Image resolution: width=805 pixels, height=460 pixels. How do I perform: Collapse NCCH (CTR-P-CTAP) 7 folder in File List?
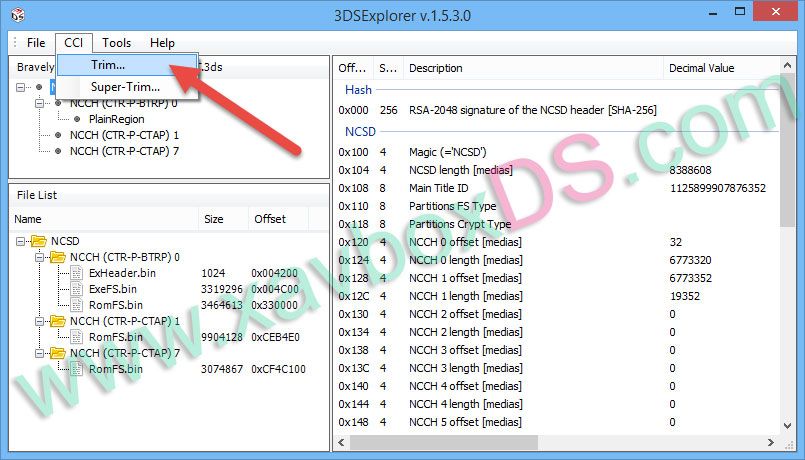click(39, 353)
